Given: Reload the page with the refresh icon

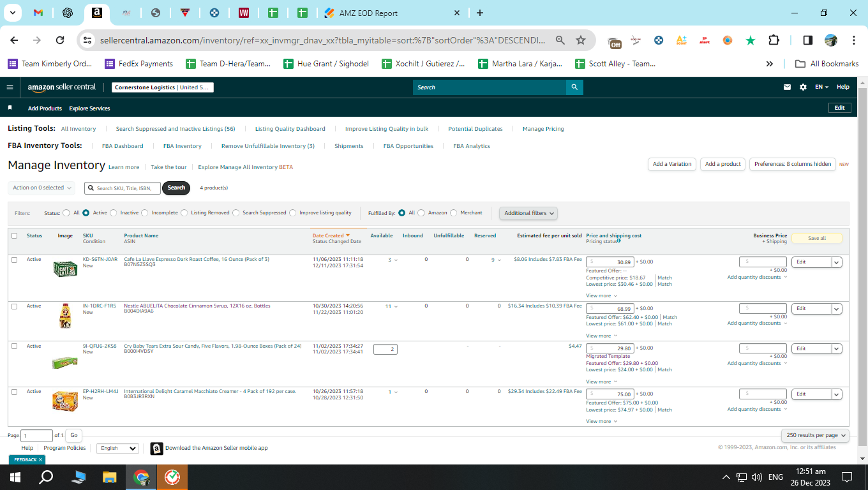Looking at the screenshot, I should [60, 40].
